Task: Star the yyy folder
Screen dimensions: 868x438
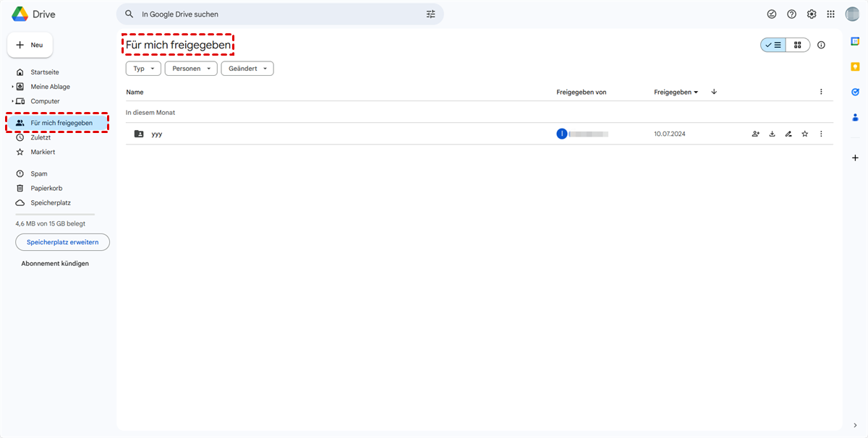Action: tap(804, 134)
